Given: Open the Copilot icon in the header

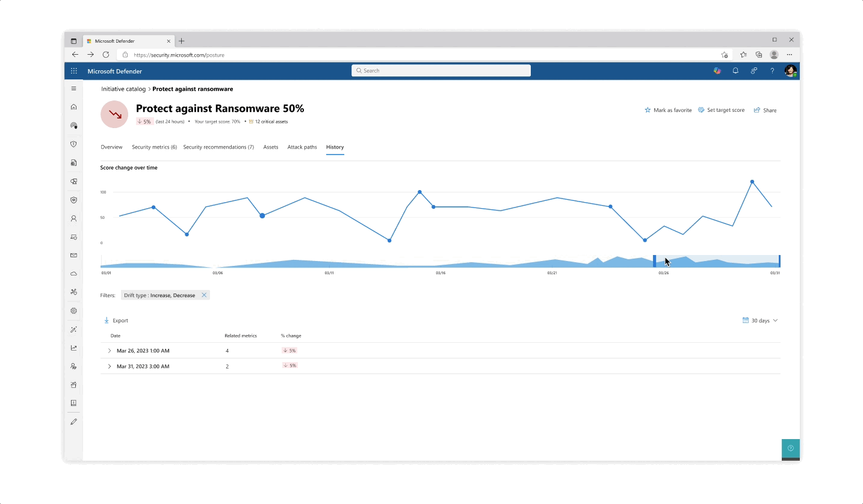Looking at the screenshot, I should coord(717,71).
